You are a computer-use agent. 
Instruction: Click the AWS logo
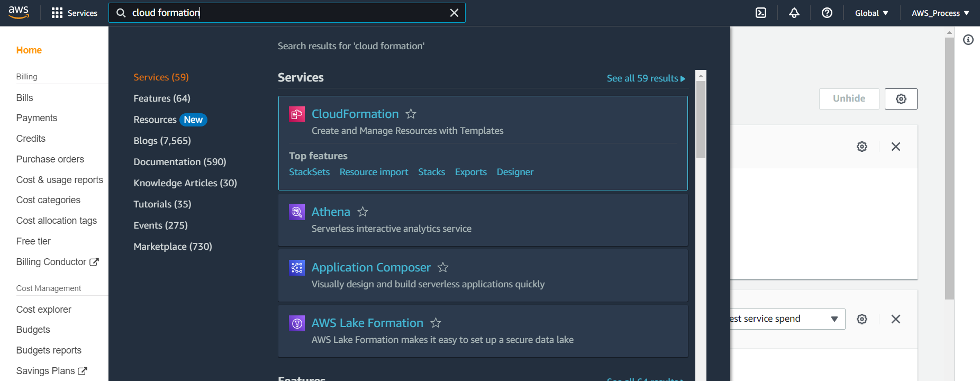(19, 13)
